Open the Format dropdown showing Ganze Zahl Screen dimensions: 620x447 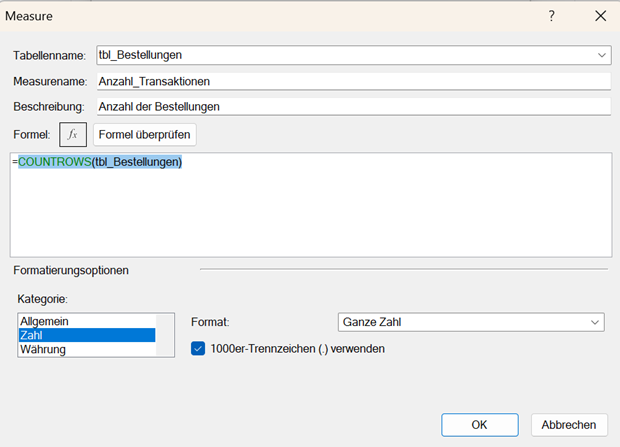(x=470, y=322)
